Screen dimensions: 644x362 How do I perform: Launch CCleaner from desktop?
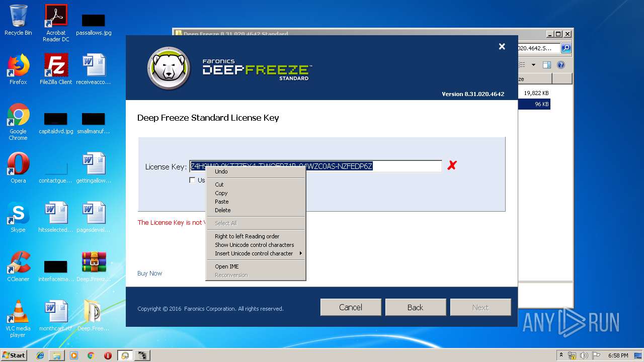[x=18, y=266]
